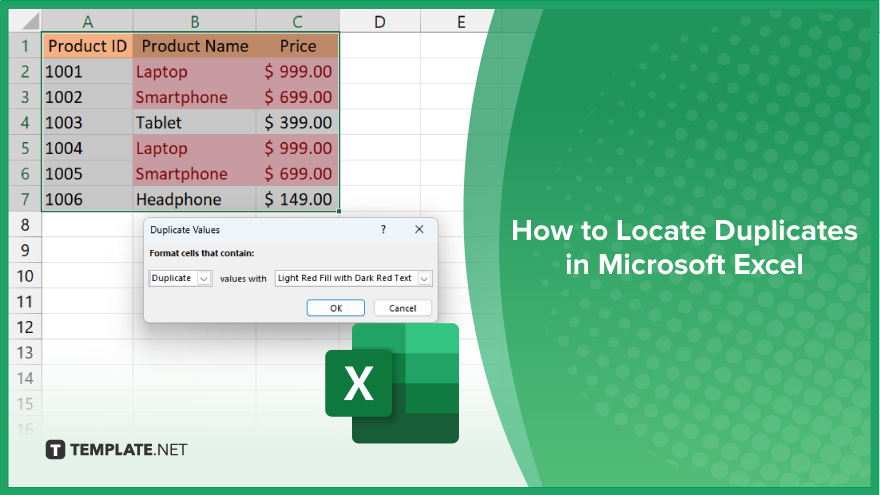Select the column E header
This screenshot has width=880, height=495.
[461, 22]
